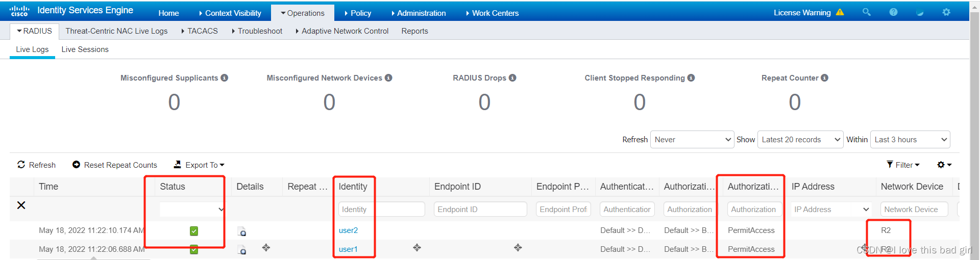Screen dimensions: 980x260
Task: Click green status icon for user1 row
Action: pyautogui.click(x=194, y=249)
